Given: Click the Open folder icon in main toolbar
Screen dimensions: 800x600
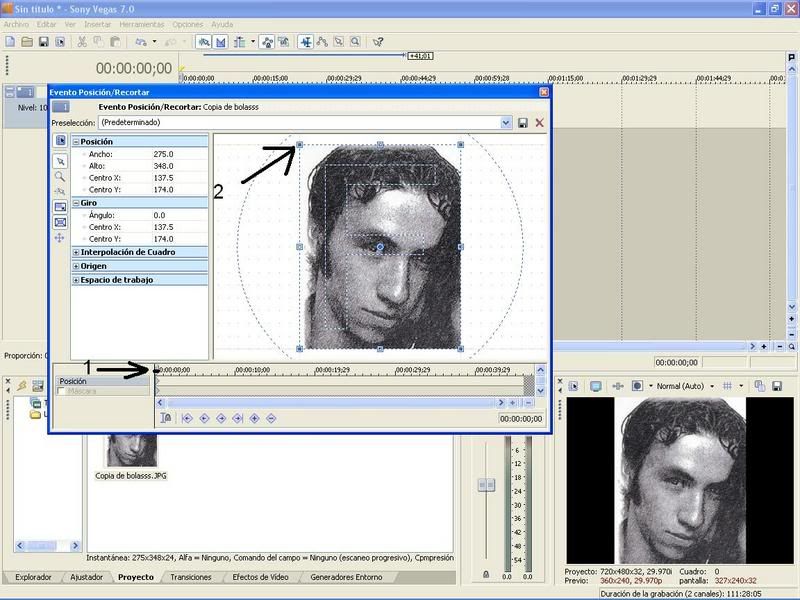Looking at the screenshot, I should (27, 42).
